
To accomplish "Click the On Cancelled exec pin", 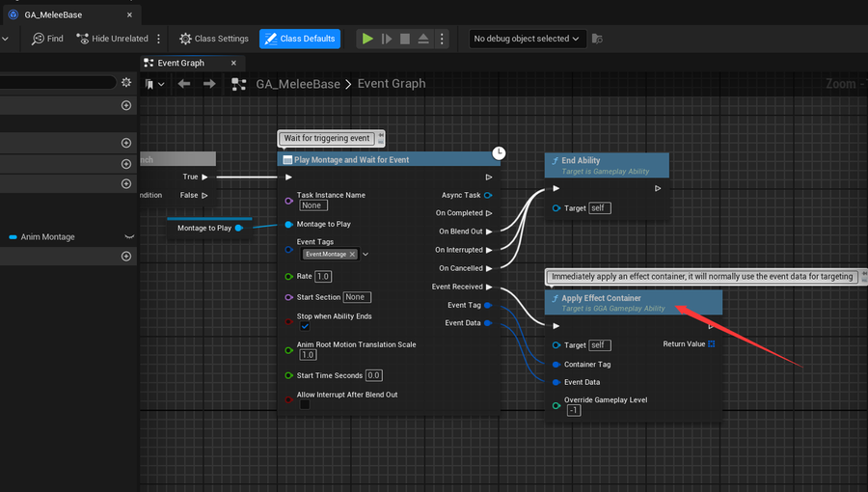I will tap(489, 268).
